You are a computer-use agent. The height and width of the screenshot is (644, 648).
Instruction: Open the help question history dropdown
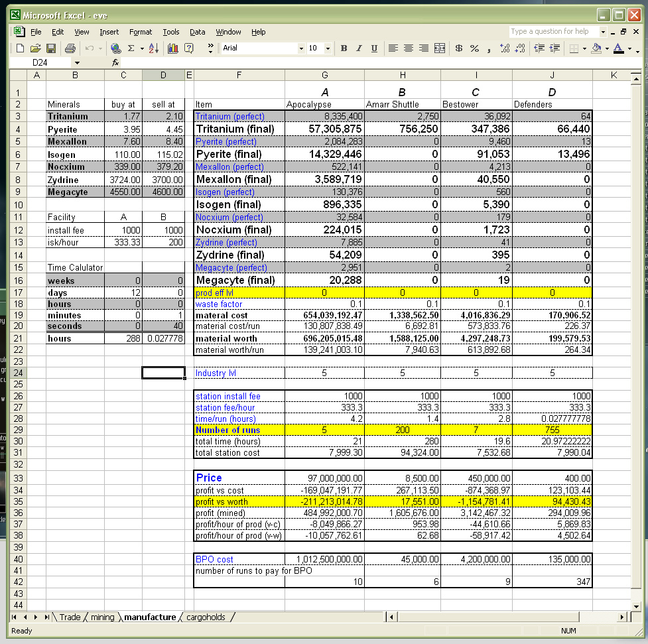tap(603, 31)
